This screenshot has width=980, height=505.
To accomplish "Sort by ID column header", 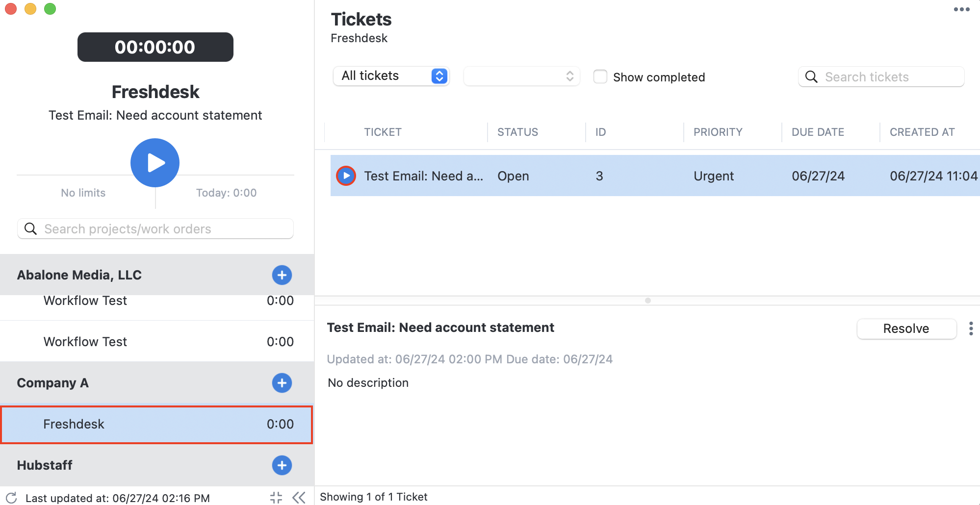I will 600,132.
